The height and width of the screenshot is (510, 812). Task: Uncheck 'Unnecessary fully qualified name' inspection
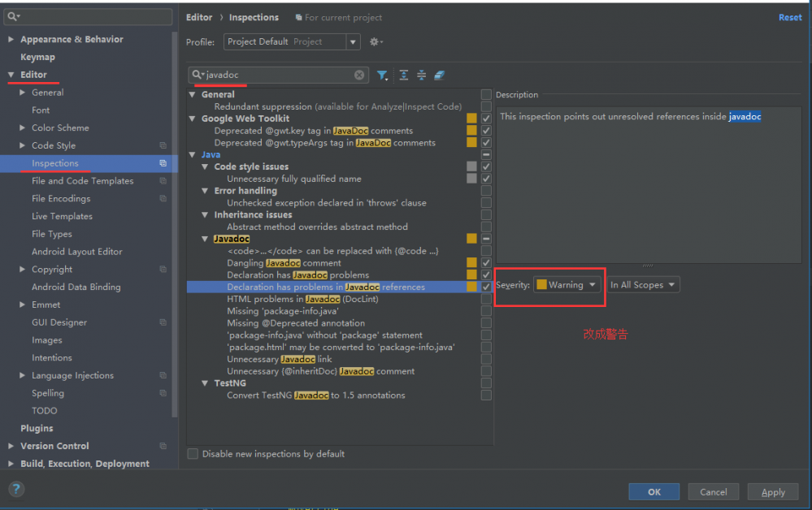pos(486,179)
